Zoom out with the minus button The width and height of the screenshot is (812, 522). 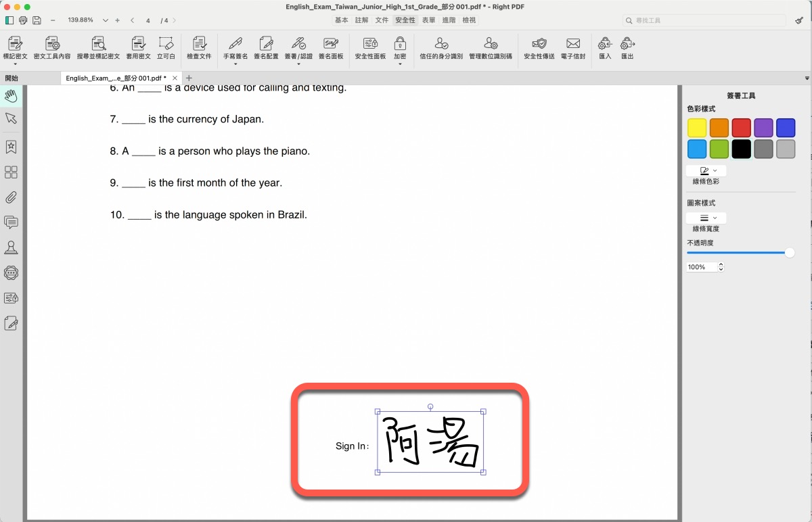pyautogui.click(x=53, y=20)
